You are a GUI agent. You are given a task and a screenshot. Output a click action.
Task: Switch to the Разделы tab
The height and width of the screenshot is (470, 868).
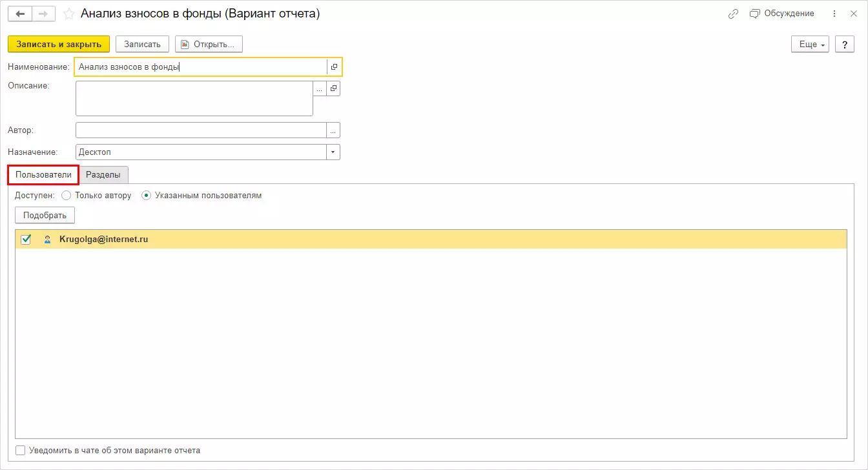tap(103, 174)
